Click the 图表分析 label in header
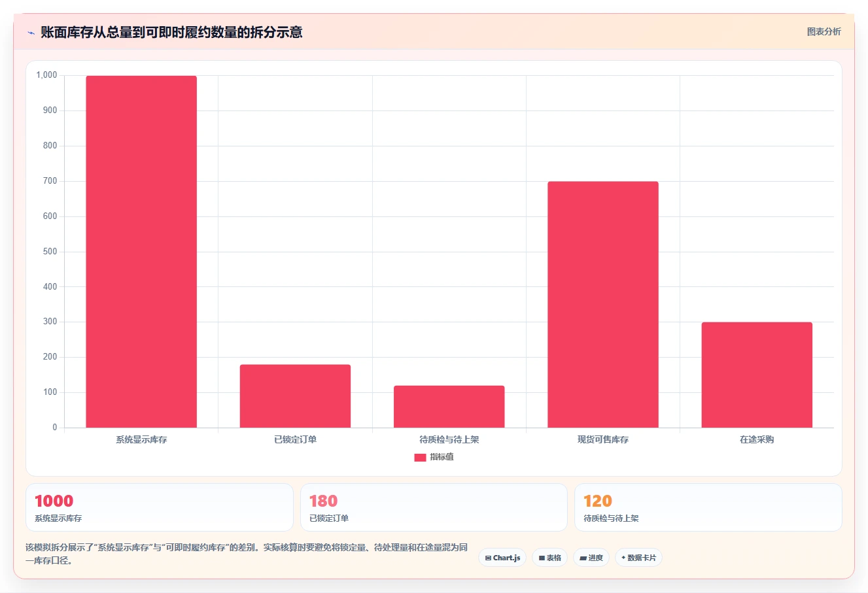The width and height of the screenshot is (868, 593). click(824, 31)
